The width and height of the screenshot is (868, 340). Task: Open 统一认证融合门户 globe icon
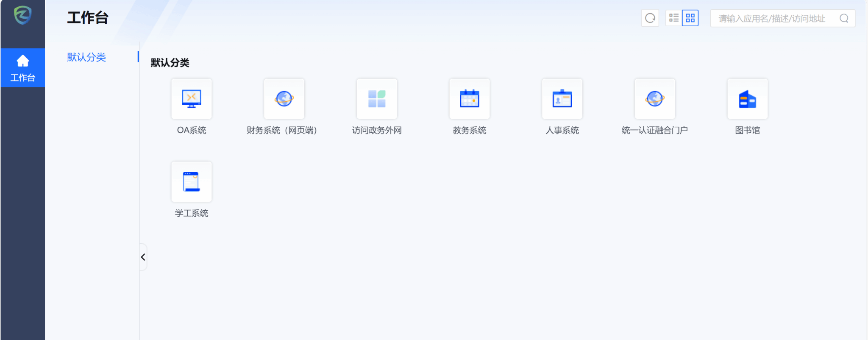click(655, 99)
